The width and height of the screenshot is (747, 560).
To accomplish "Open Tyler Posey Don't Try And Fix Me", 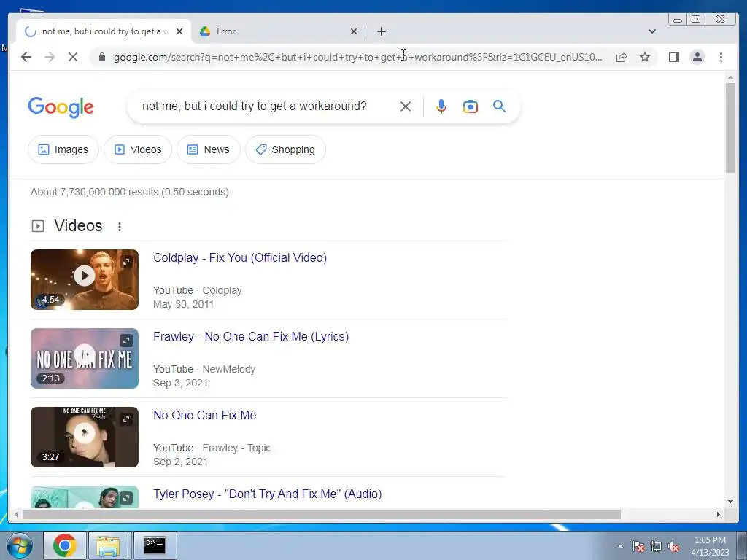I will [268, 494].
